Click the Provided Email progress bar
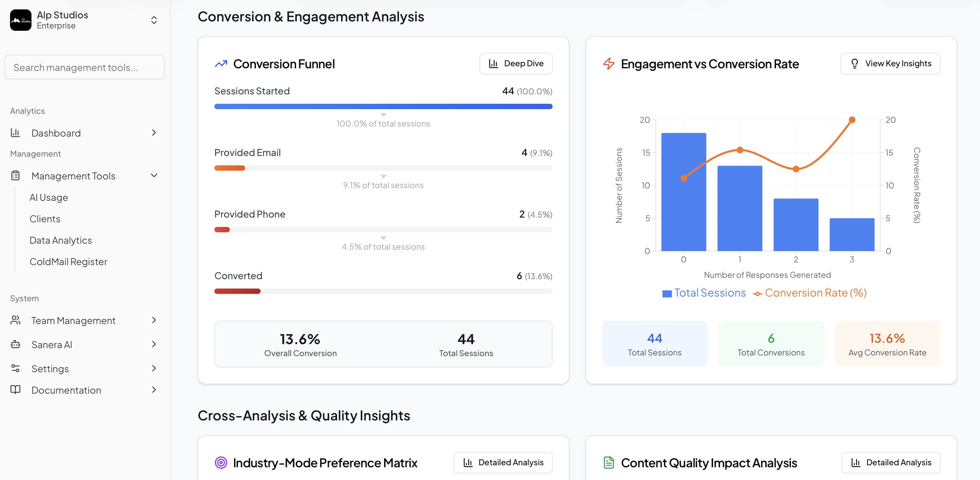The image size is (980, 480). click(x=383, y=168)
